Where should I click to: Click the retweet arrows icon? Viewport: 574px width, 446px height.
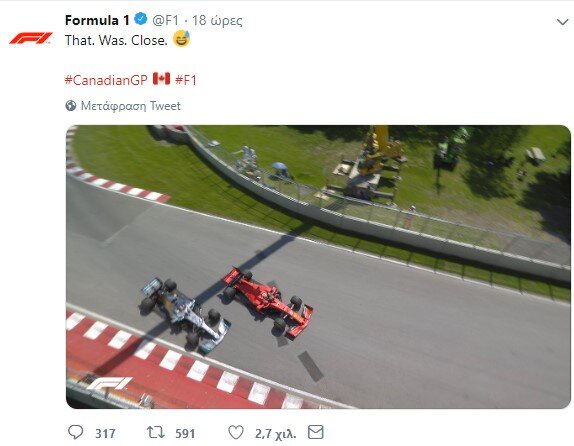tap(156, 432)
